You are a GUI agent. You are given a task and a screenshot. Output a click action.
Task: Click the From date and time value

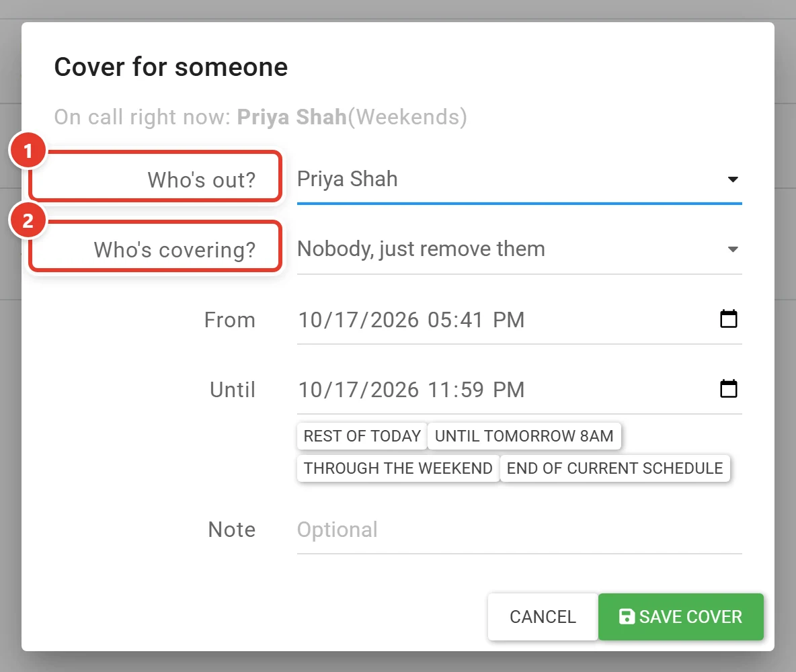(x=411, y=321)
